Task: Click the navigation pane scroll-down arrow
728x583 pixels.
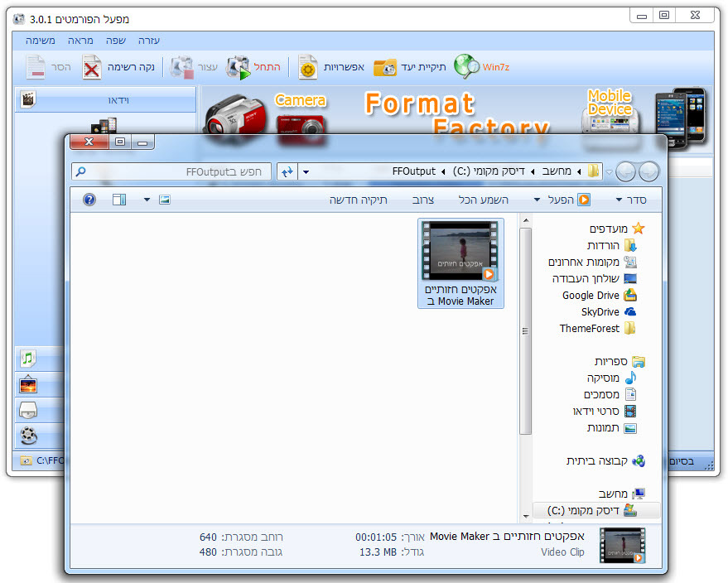Action: 526,516
